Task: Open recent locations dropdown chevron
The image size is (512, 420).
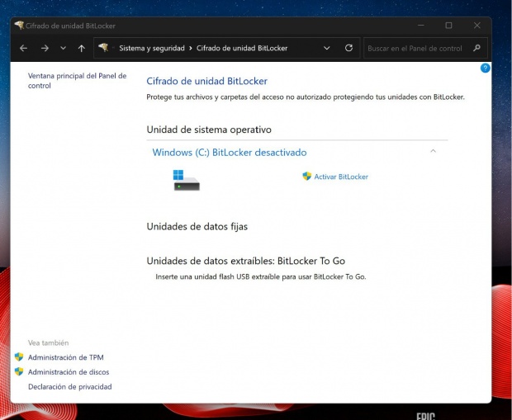Action: click(x=63, y=49)
